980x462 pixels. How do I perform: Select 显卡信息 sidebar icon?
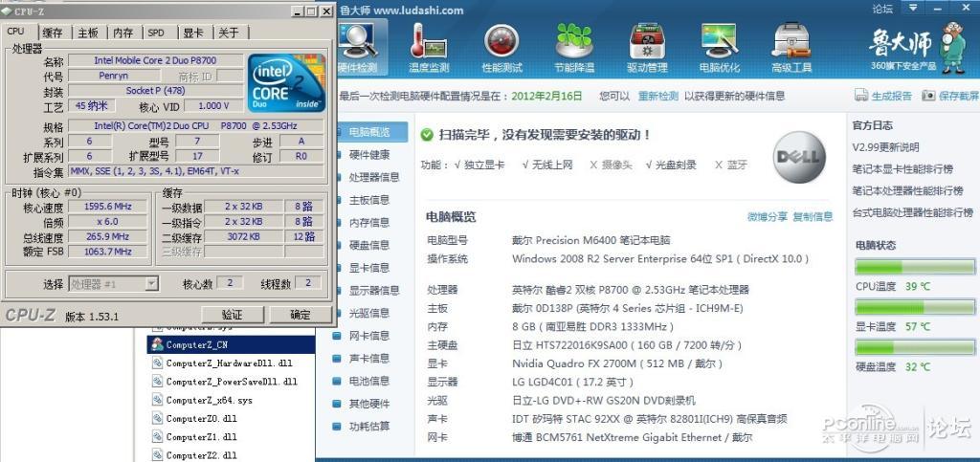point(338,268)
